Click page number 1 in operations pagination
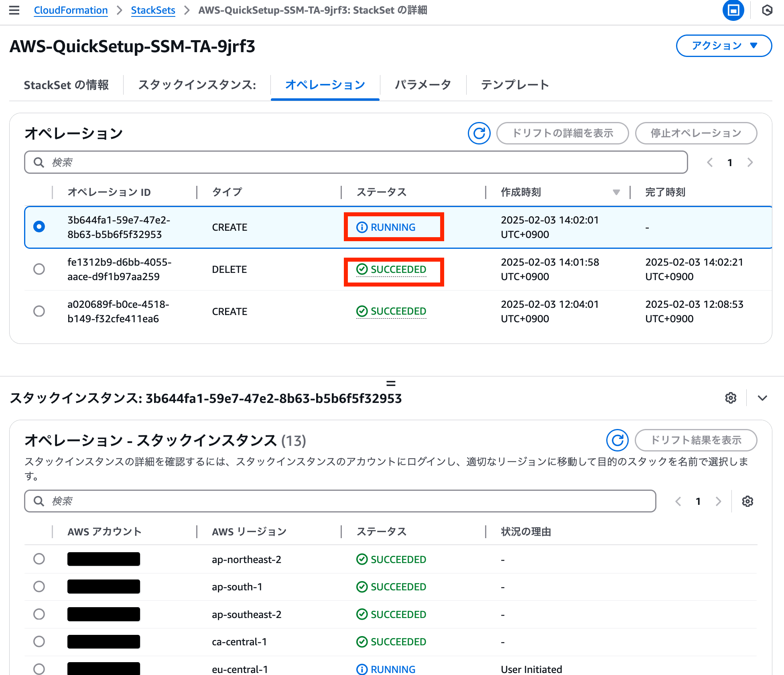Image resolution: width=784 pixels, height=675 pixels. pyautogui.click(x=730, y=163)
